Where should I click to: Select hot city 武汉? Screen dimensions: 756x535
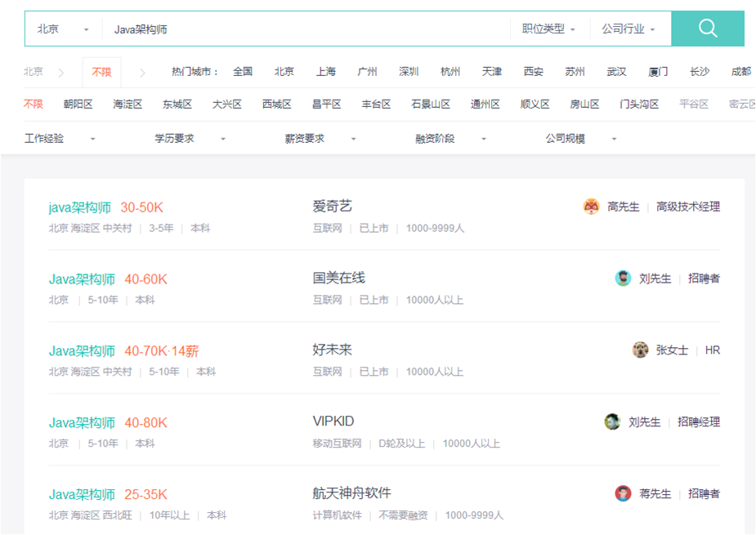point(616,72)
